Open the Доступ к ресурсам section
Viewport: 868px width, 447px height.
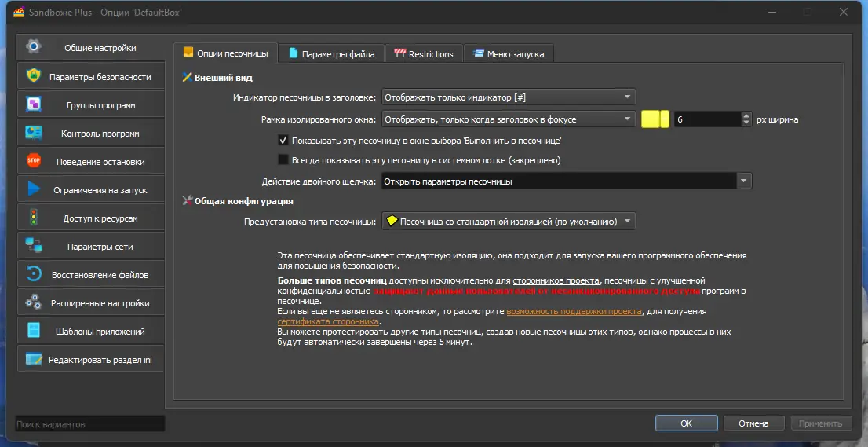pos(91,218)
